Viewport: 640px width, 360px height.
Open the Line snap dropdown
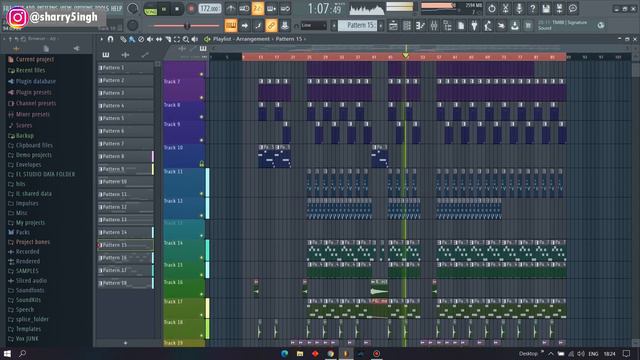(x=313, y=25)
